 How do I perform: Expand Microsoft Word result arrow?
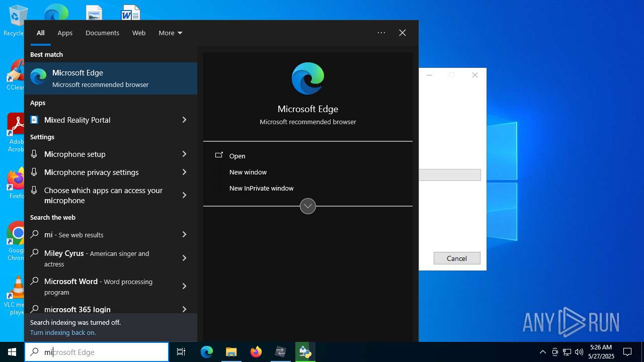(x=184, y=286)
